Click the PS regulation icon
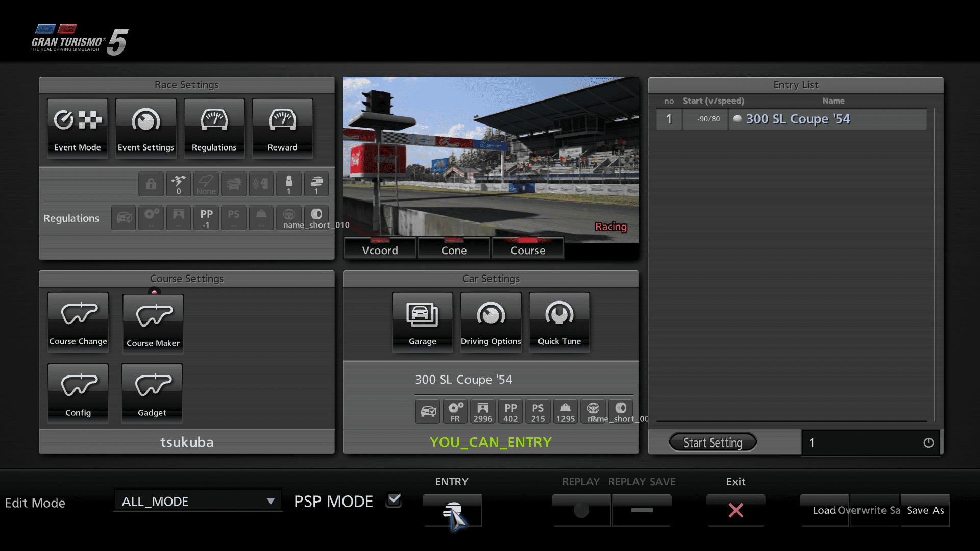Screen dimensions: 980x551 [x=234, y=218]
